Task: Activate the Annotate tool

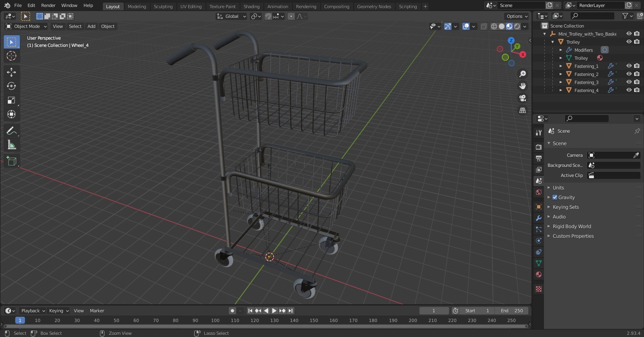Action: point(11,131)
